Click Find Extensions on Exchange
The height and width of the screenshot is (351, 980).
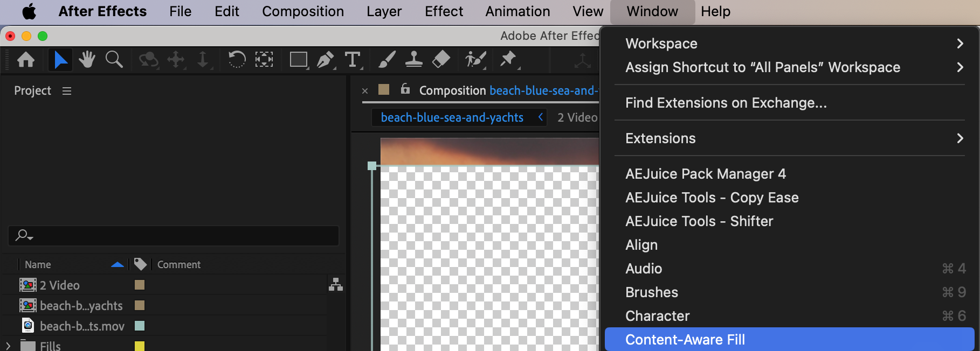(726, 103)
